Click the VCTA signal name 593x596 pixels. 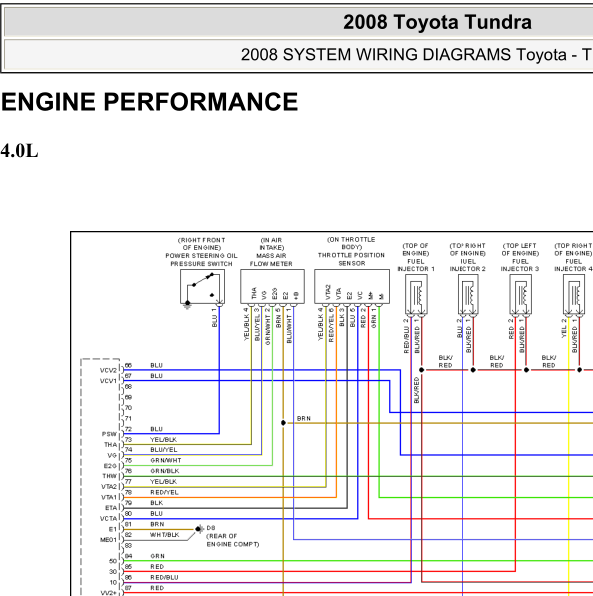pos(108,518)
